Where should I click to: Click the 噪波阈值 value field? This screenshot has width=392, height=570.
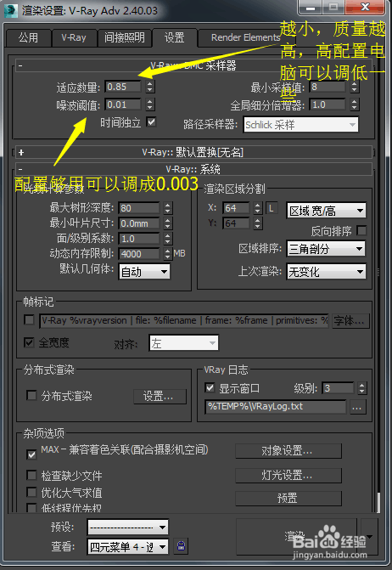[123, 104]
